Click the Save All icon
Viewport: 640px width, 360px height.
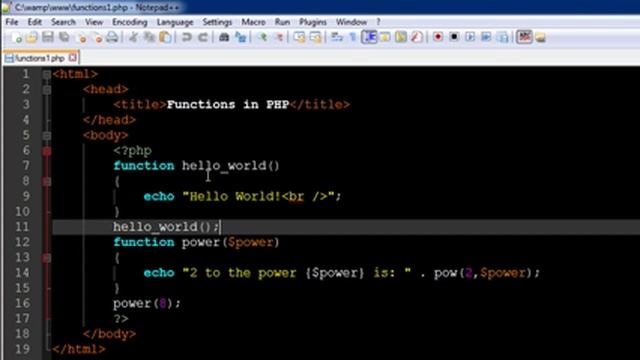point(64,37)
